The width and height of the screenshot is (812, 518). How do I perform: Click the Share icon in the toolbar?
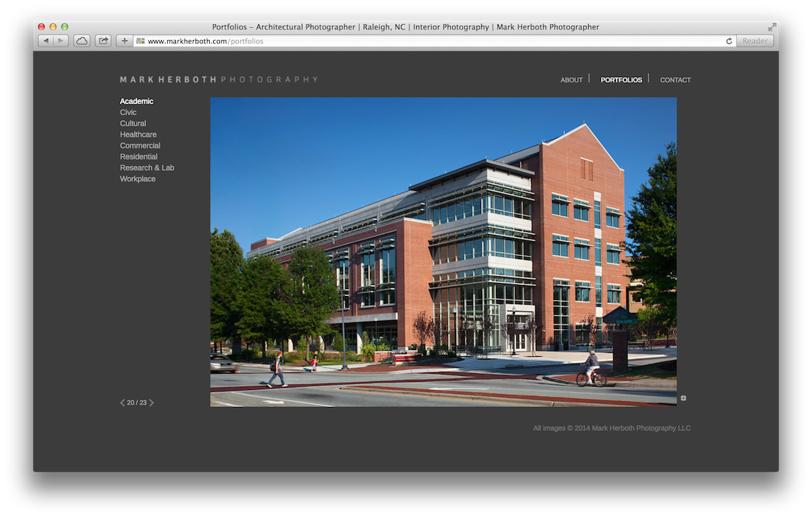pos(103,41)
